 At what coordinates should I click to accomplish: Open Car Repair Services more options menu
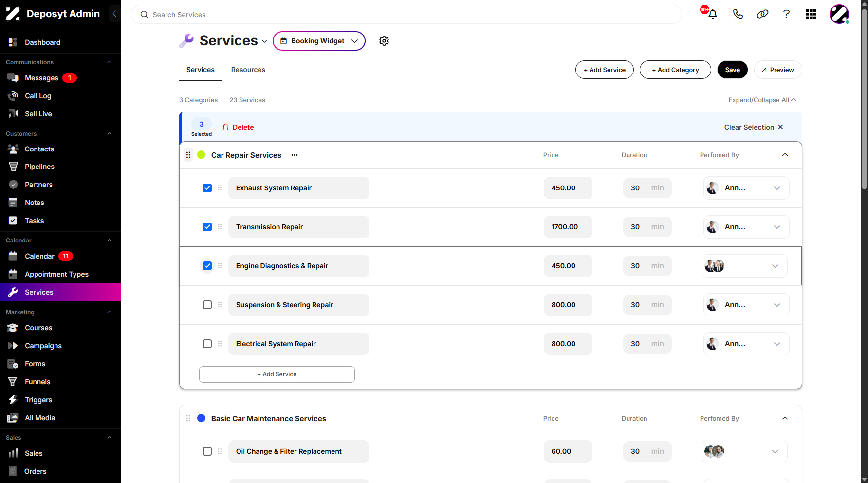(295, 155)
